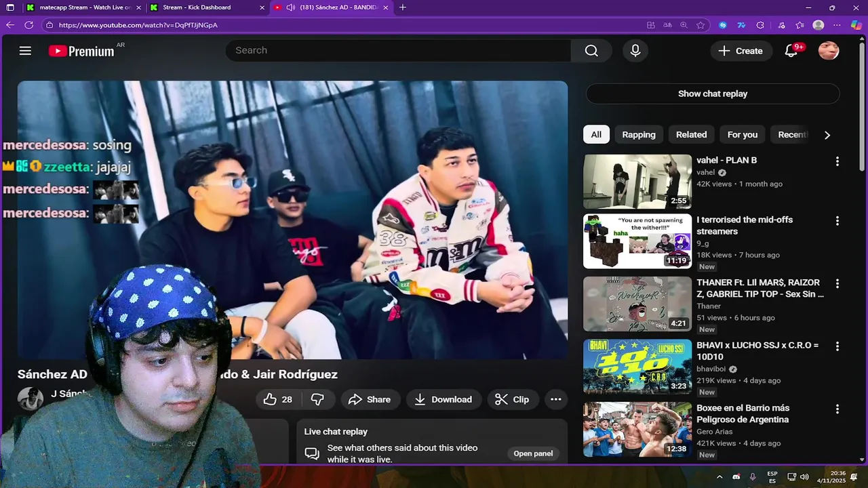Open a new browser tab
The width and height of the screenshot is (868, 488).
(x=403, y=7)
